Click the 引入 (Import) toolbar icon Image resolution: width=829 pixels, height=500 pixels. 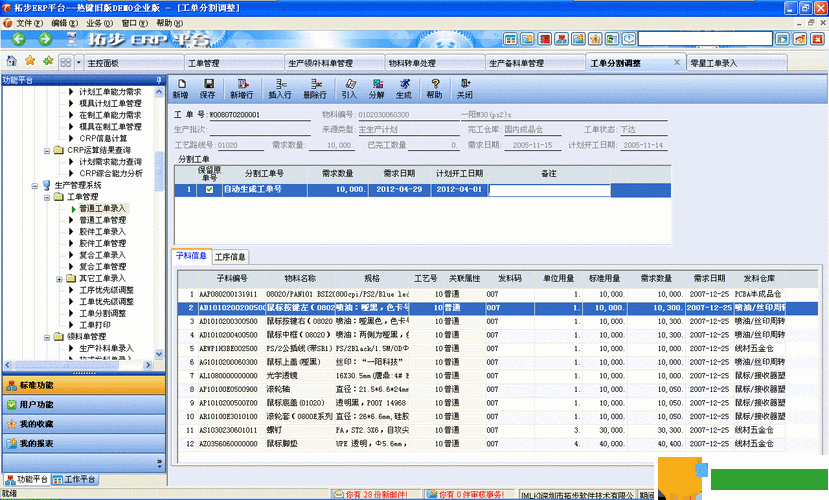pyautogui.click(x=349, y=89)
